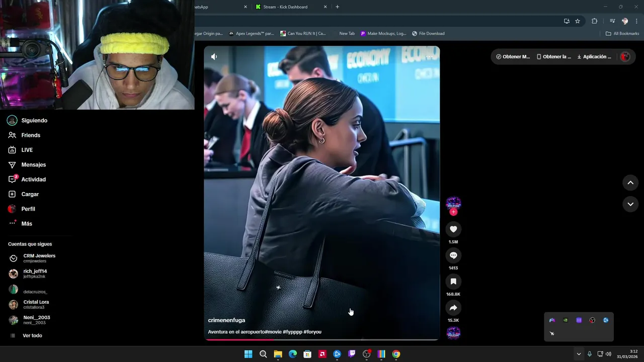Open Windows taskbar Search
The image size is (644, 362).
tap(263, 354)
